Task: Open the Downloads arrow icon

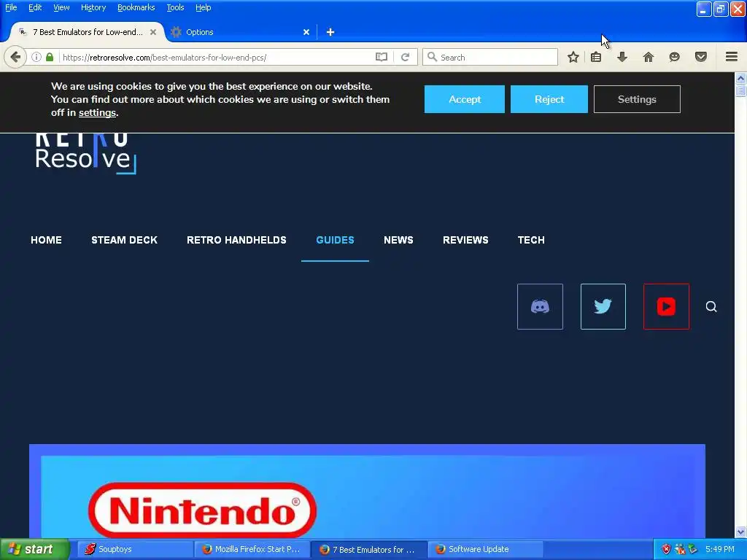Action: click(x=622, y=57)
